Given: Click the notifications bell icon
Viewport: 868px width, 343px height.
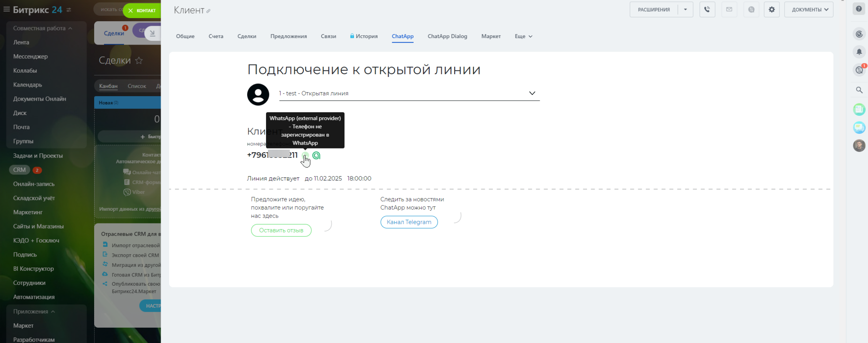Looking at the screenshot, I should tap(859, 52).
